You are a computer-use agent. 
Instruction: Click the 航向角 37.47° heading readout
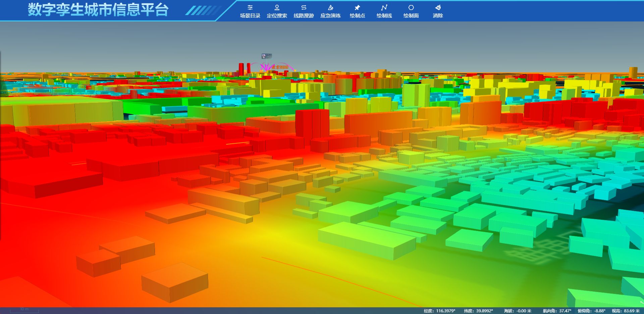(557, 311)
